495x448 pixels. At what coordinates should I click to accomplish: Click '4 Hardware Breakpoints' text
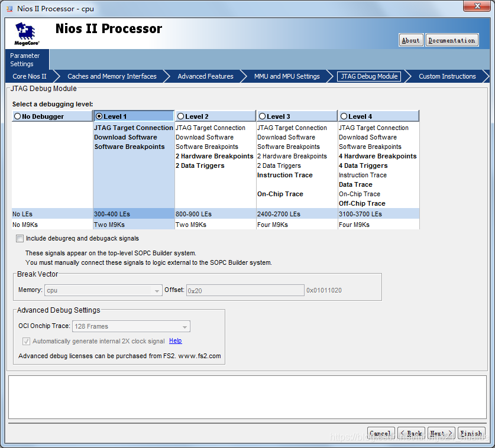[x=377, y=156]
